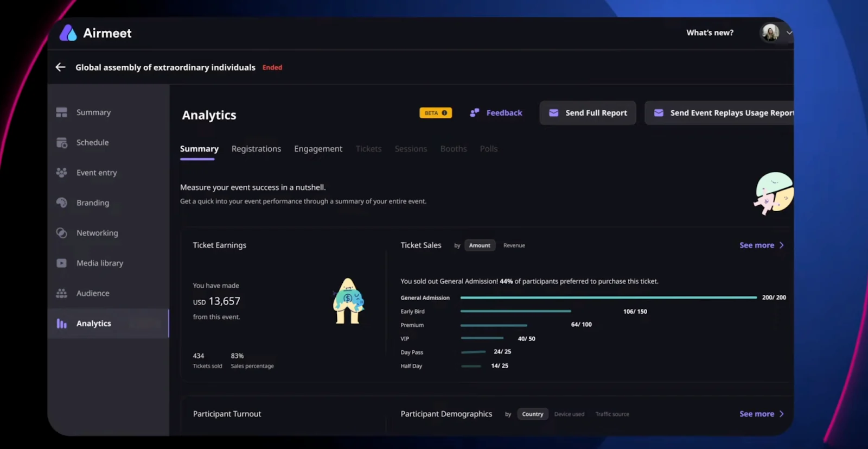Viewport: 868px width, 449px height.
Task: Click the Networking sidebar icon
Action: (x=62, y=233)
